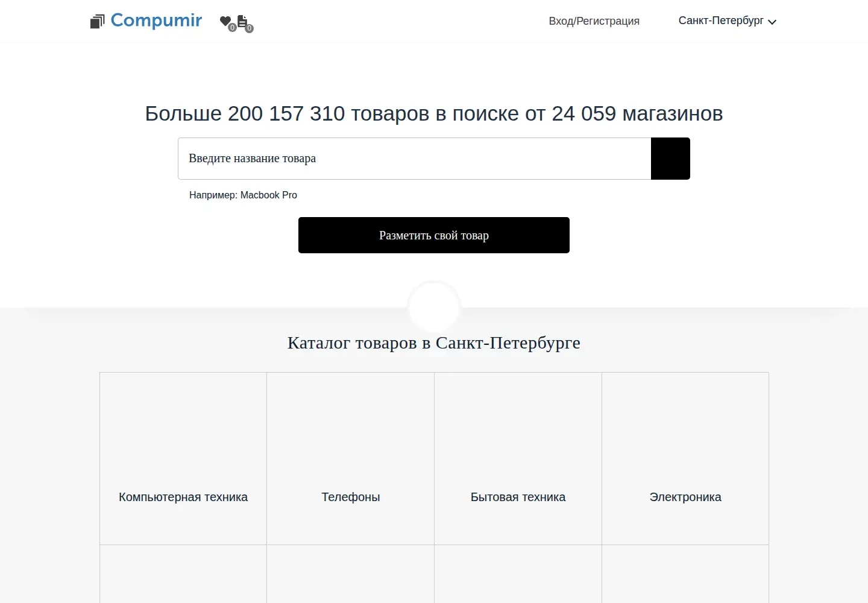
Task: Click the headline 'Больше 200 157 310 товаров'
Action: [287, 113]
